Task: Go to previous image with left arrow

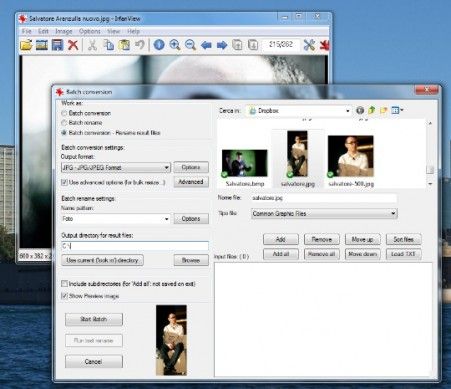Action: click(x=206, y=45)
